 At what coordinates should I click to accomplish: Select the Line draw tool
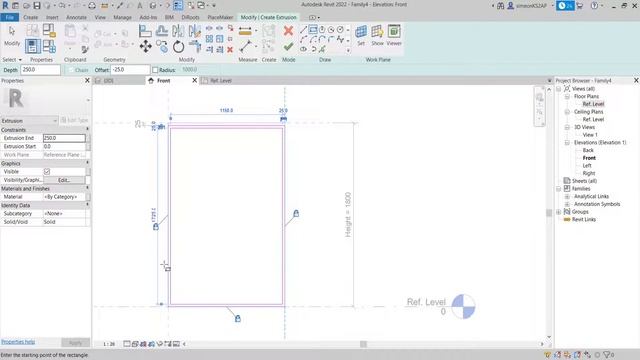[x=303, y=30]
